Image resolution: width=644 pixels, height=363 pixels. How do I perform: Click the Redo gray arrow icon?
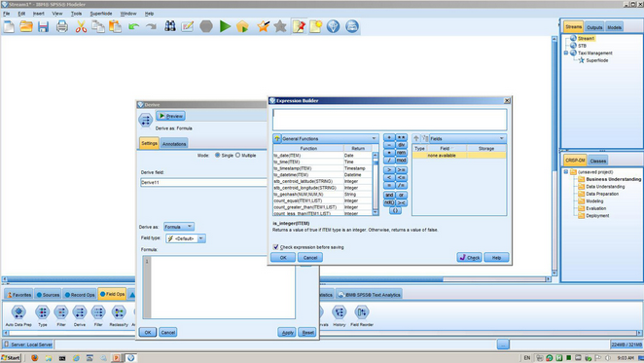151,26
